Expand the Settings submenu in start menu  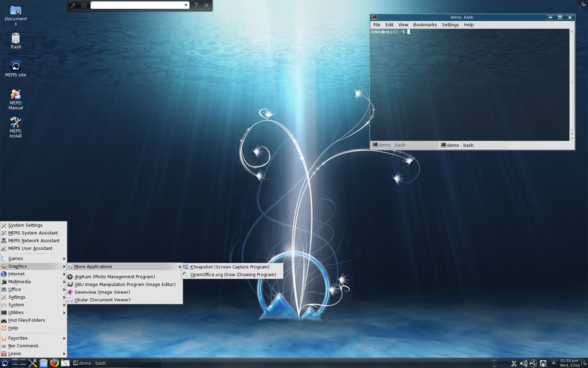(x=34, y=297)
